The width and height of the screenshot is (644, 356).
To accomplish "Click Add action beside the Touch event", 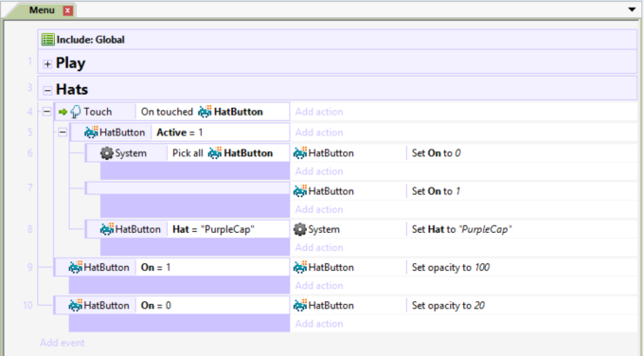I will pyautogui.click(x=319, y=112).
